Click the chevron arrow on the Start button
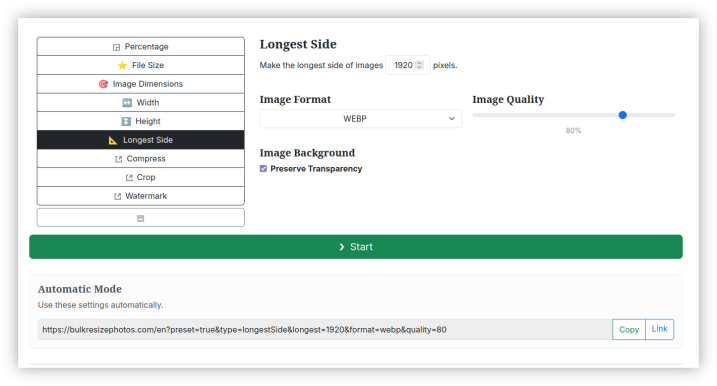The height and width of the screenshot is (386, 717). coord(342,247)
